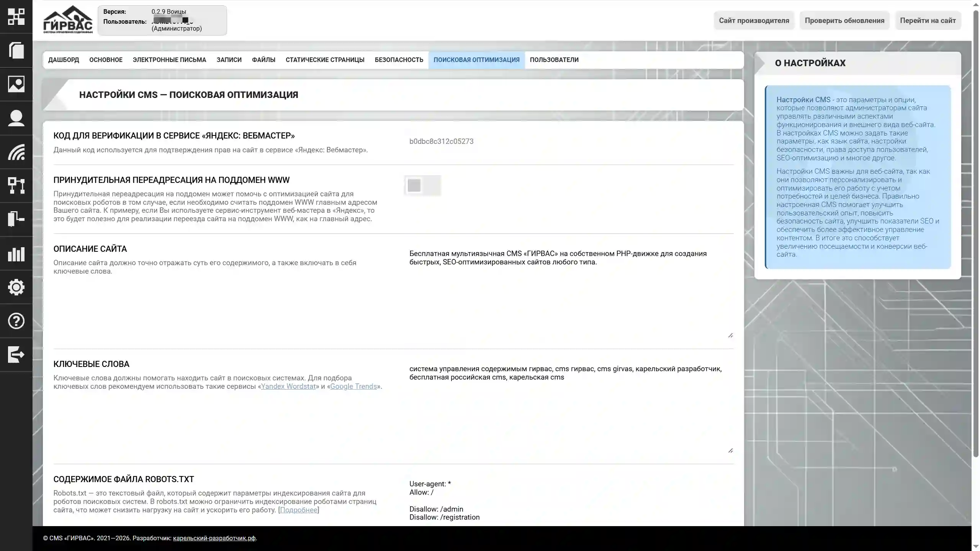Image resolution: width=980 pixels, height=551 pixels.
Task: Select the pages/documents icon in sidebar
Action: (x=16, y=50)
